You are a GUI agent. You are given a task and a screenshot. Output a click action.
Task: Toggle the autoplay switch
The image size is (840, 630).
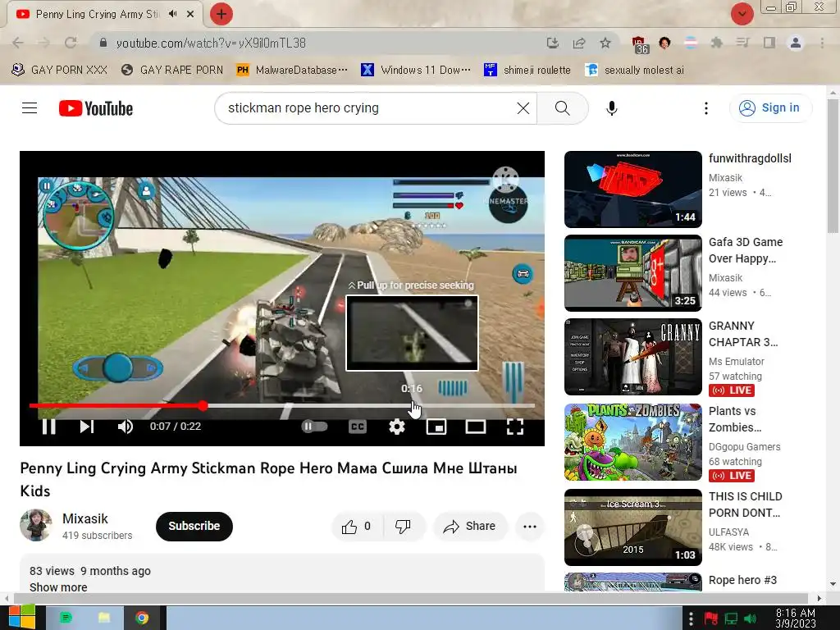(314, 427)
